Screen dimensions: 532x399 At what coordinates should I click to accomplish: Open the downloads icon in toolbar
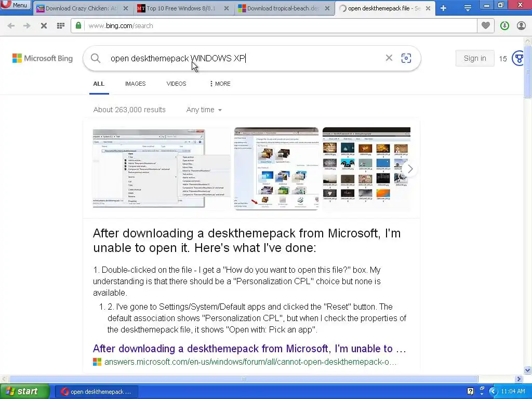pyautogui.click(x=504, y=26)
